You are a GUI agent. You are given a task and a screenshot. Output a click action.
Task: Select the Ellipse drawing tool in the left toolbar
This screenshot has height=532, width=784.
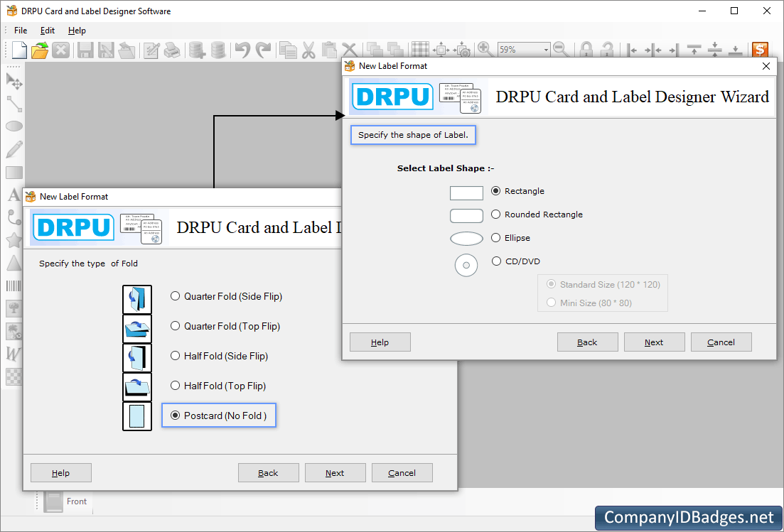pyautogui.click(x=14, y=126)
